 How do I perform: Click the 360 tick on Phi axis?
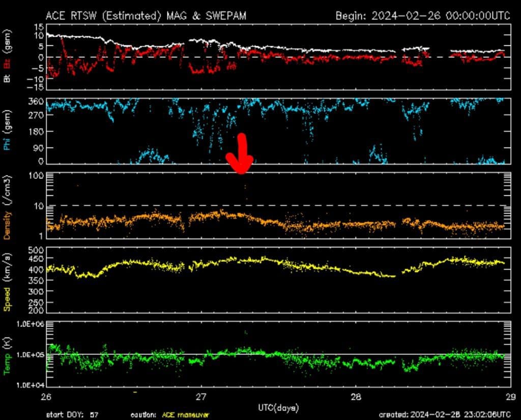point(35,102)
